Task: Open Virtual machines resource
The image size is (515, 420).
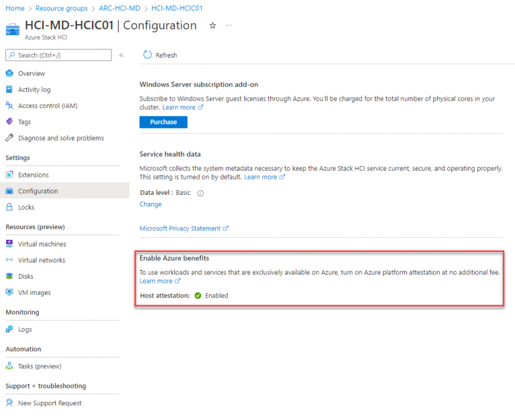Action: point(42,244)
